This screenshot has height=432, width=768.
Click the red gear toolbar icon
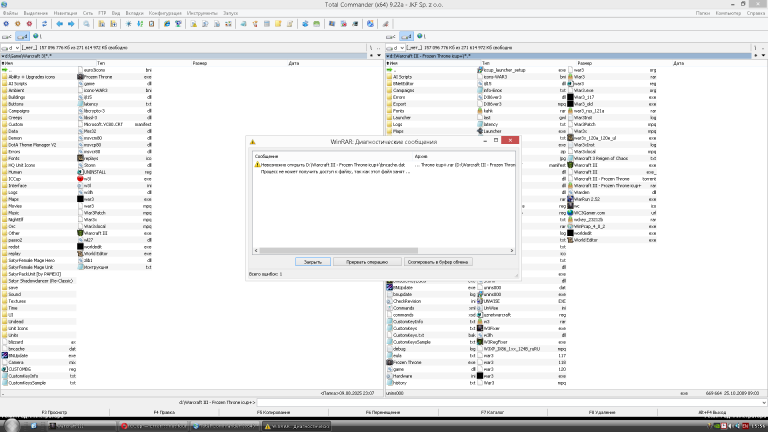(x=29, y=24)
